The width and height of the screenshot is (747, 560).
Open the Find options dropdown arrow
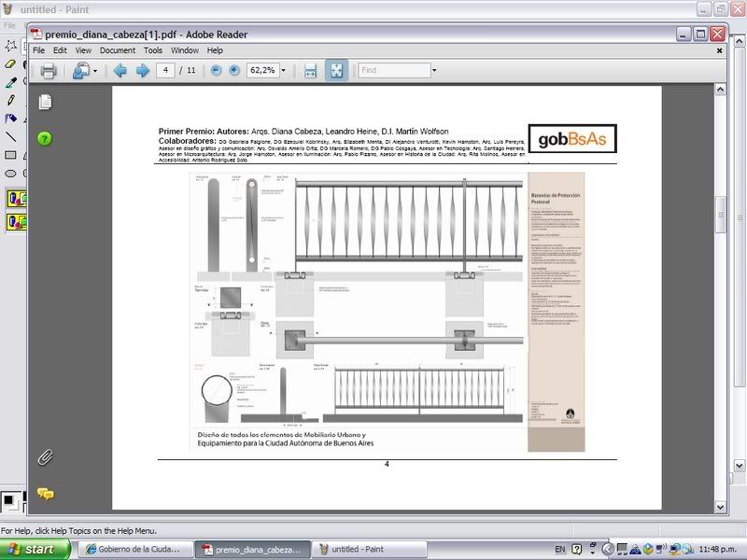[x=433, y=71]
